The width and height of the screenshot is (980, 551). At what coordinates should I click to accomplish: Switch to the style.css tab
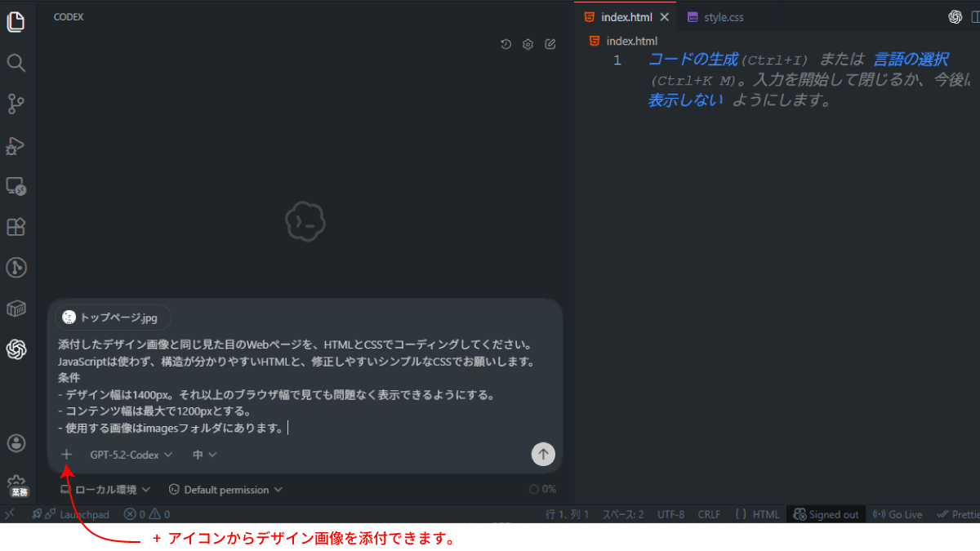722,16
